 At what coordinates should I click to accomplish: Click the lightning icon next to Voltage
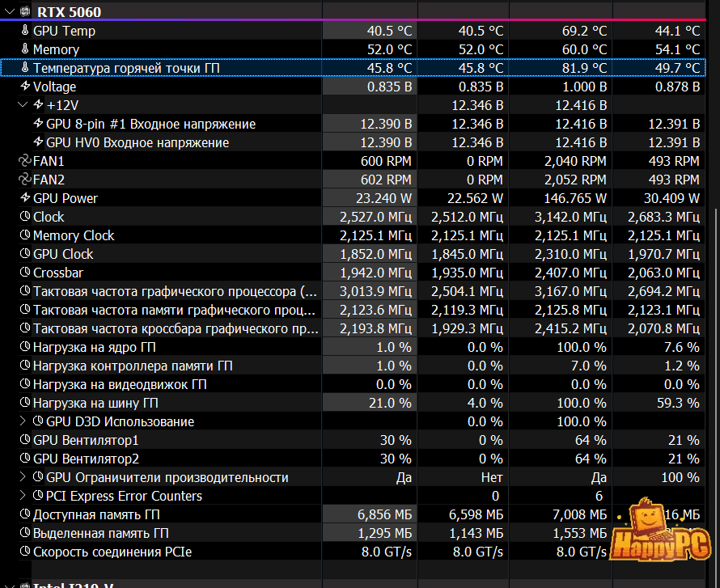25,86
